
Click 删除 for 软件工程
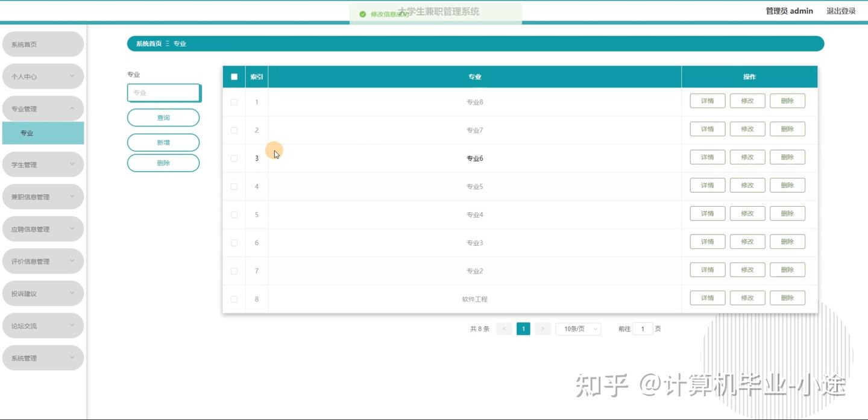point(787,298)
